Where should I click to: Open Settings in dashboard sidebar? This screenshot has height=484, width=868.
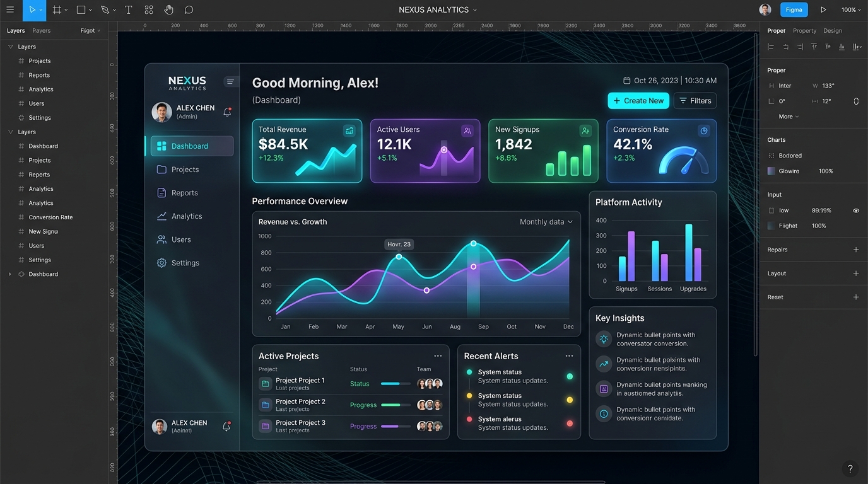point(192,263)
